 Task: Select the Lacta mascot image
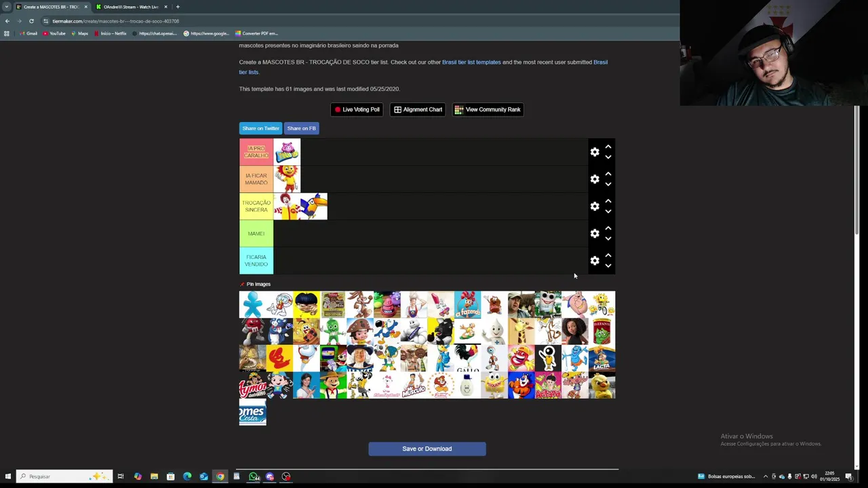point(601,358)
